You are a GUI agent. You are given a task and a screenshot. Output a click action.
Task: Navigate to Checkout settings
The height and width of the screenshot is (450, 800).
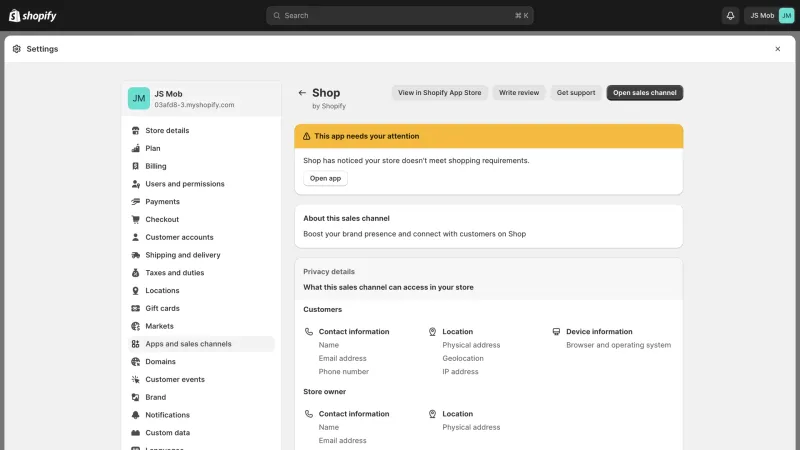(x=202, y=219)
